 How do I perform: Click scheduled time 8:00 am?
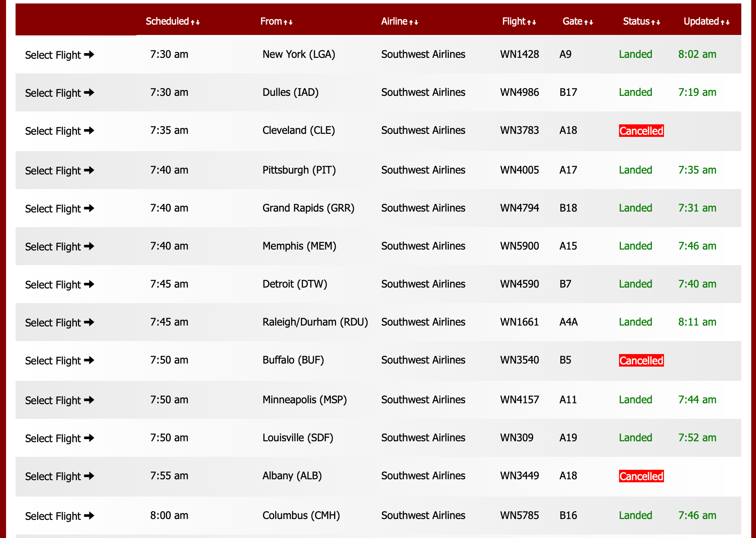tap(169, 515)
